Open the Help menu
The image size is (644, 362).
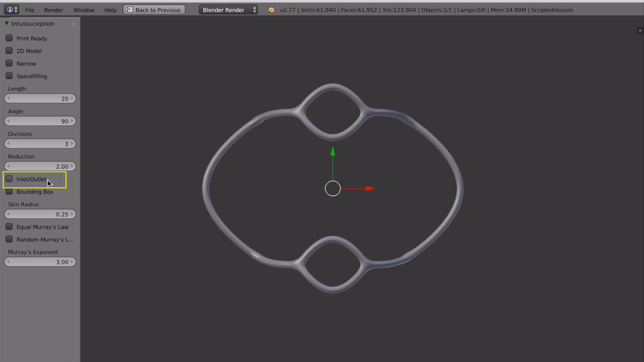point(110,9)
